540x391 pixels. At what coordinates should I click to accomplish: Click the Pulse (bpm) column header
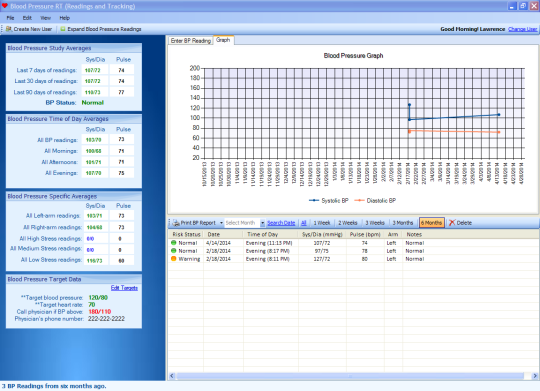(x=365, y=234)
